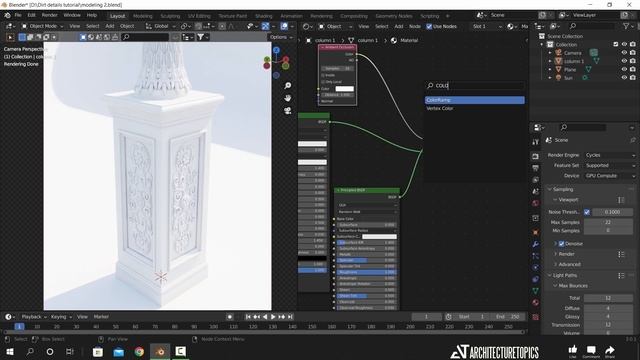
Task: Open the Render Engine Cycles dropdown
Action: tap(610, 155)
